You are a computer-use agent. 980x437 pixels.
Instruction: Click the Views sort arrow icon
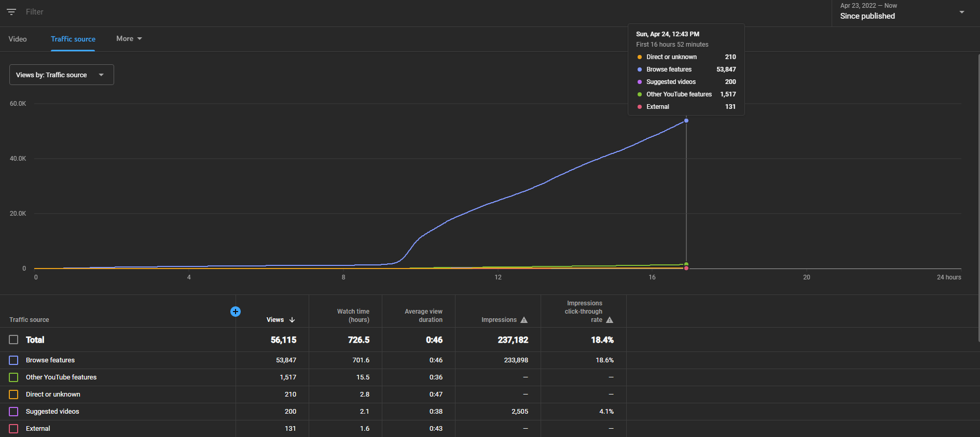tap(292, 320)
